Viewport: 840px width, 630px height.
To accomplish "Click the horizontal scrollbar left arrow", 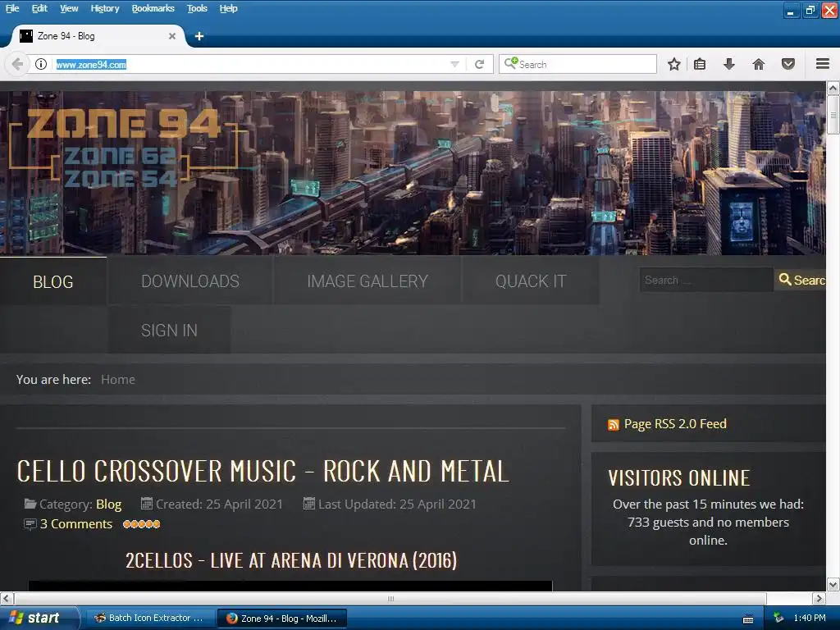I will (x=7, y=598).
